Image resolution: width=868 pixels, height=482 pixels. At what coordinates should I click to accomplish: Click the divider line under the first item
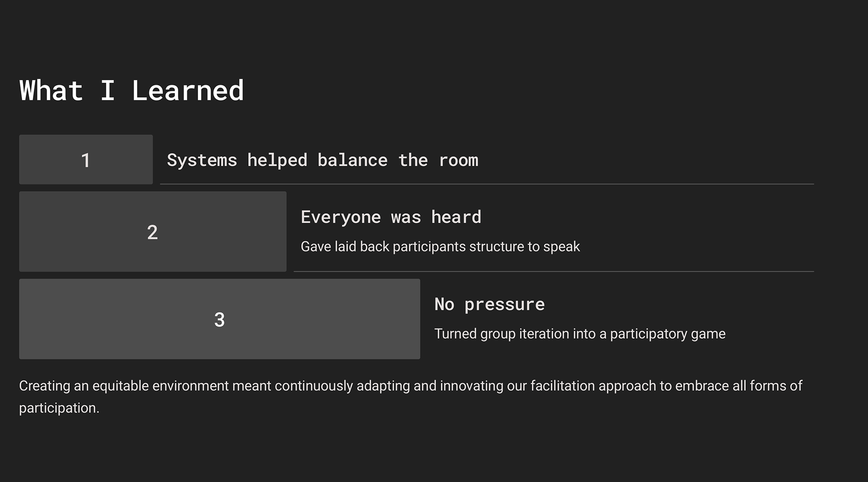pos(487,184)
